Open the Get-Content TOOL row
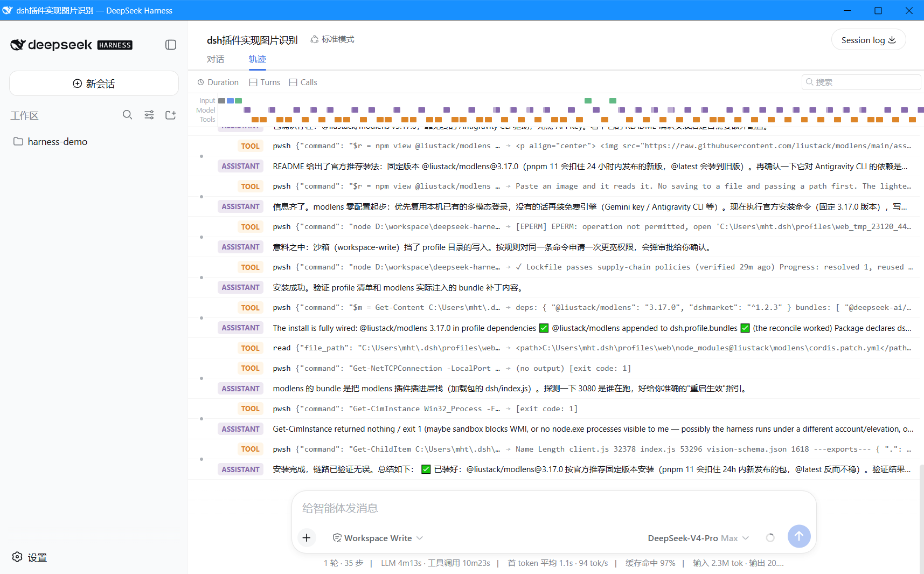Screen dimensions: 924x574 553,308
